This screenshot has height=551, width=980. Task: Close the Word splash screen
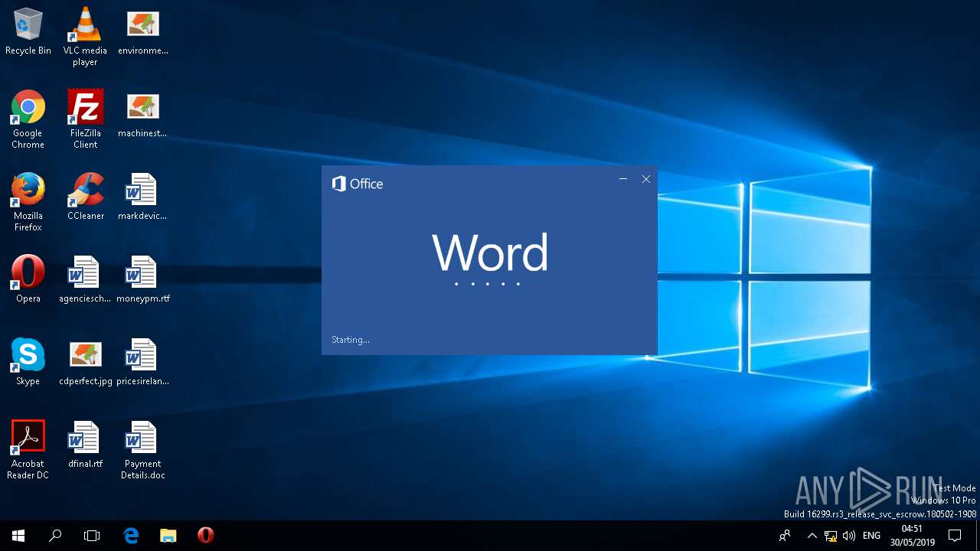tap(646, 179)
